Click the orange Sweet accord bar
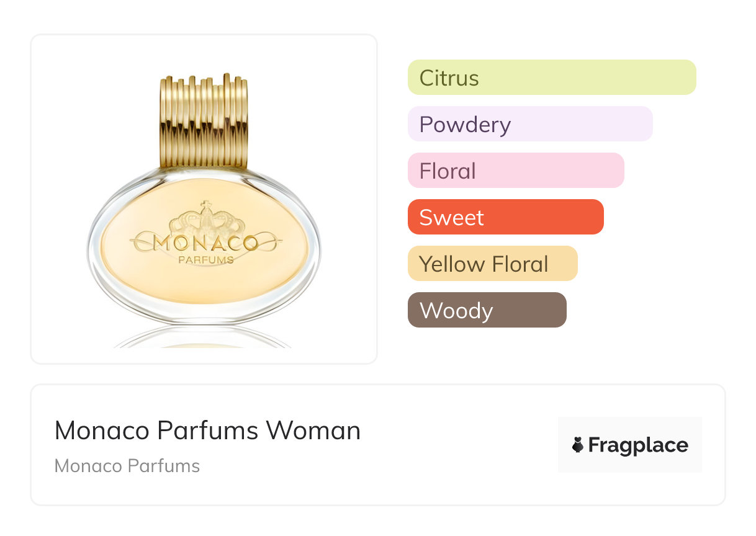The width and height of the screenshot is (756, 536). coord(505,217)
